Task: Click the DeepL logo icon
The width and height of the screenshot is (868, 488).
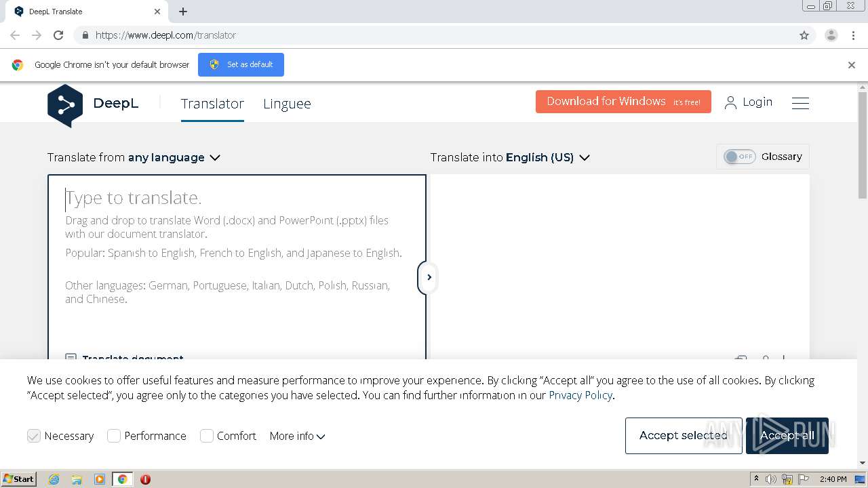Action: pos(65,106)
